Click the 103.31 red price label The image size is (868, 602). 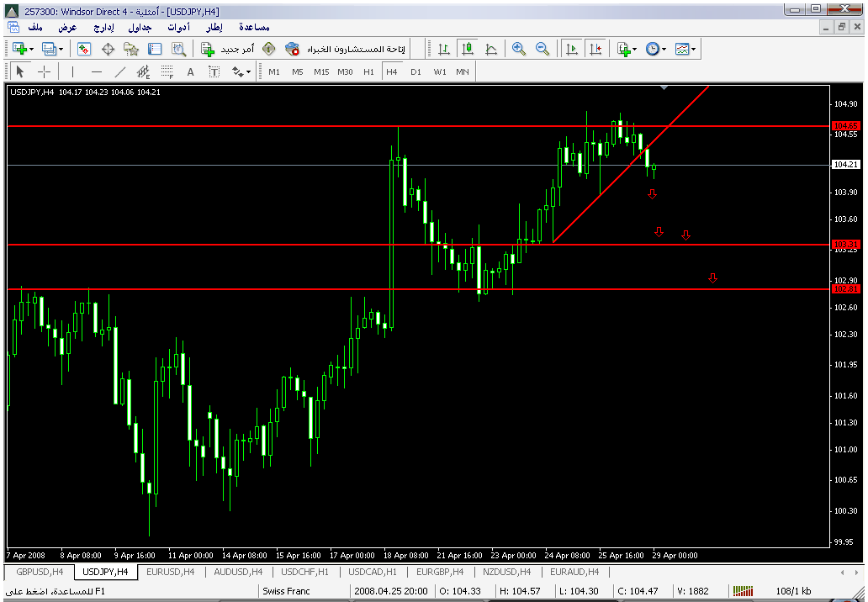[846, 244]
